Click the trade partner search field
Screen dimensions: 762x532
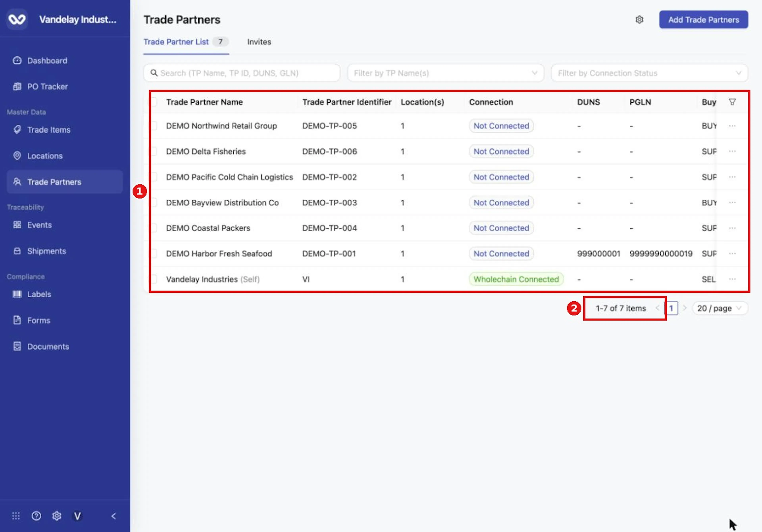pyautogui.click(x=242, y=73)
